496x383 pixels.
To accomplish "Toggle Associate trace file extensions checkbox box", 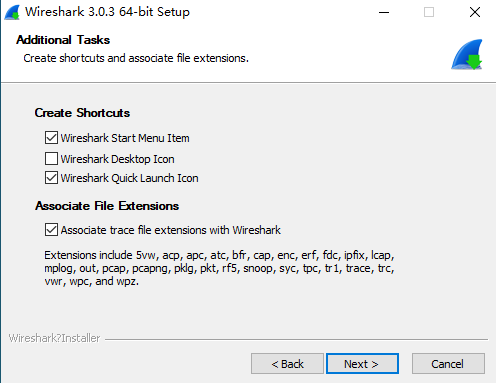I will click(x=51, y=230).
